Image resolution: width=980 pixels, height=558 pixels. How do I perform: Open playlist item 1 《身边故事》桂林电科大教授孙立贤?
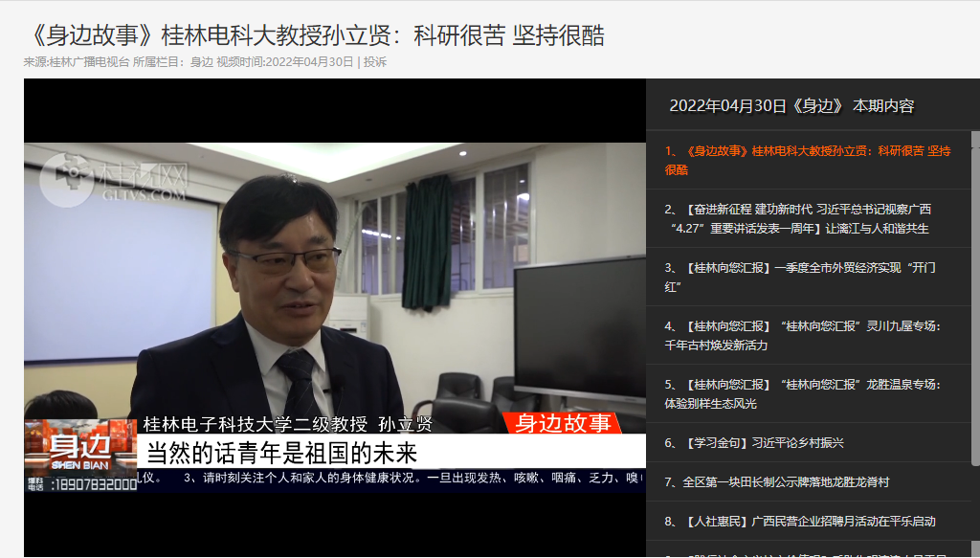coord(808,160)
